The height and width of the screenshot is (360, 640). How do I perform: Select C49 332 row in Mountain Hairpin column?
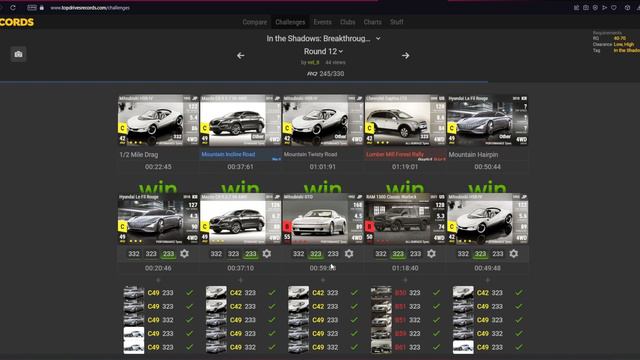tap(488, 333)
